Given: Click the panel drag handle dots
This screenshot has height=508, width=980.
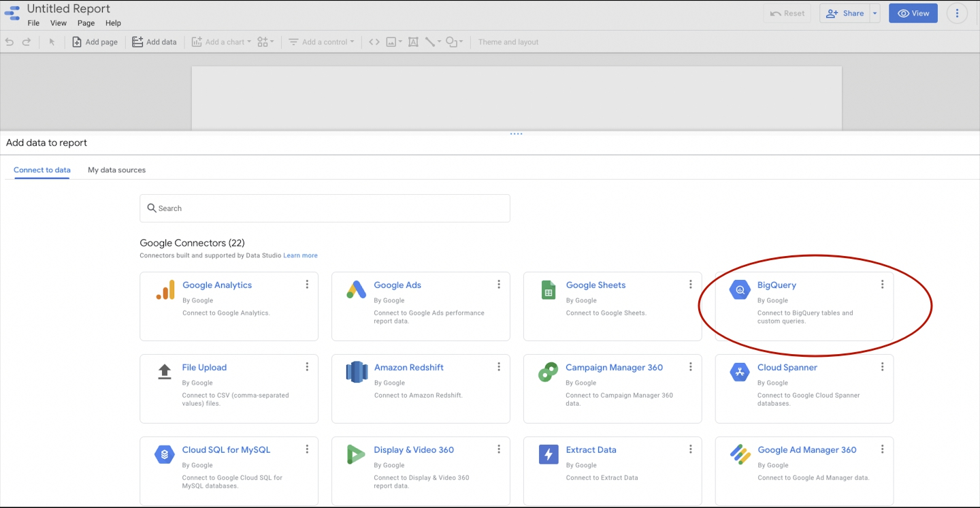Looking at the screenshot, I should 516,134.
